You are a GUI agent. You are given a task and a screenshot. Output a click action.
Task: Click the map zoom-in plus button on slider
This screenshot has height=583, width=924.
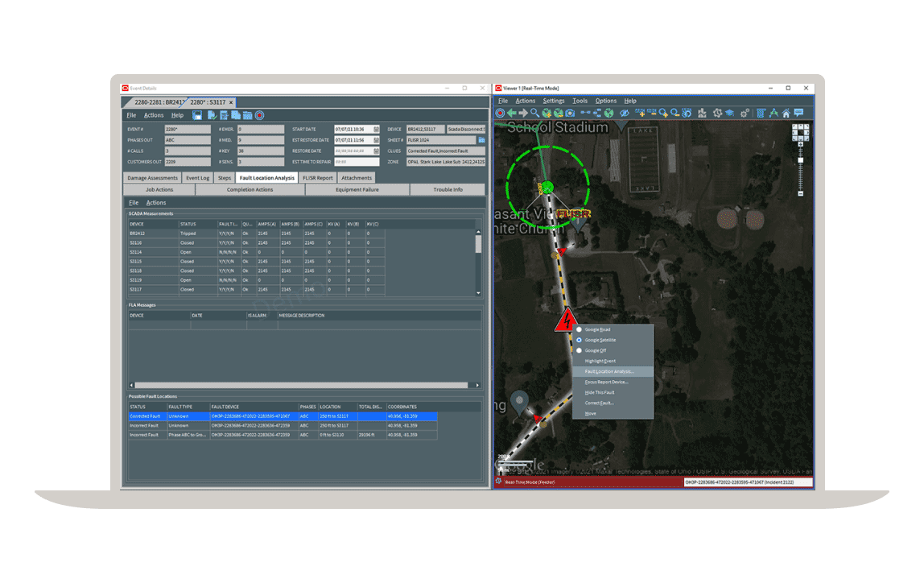(800, 144)
